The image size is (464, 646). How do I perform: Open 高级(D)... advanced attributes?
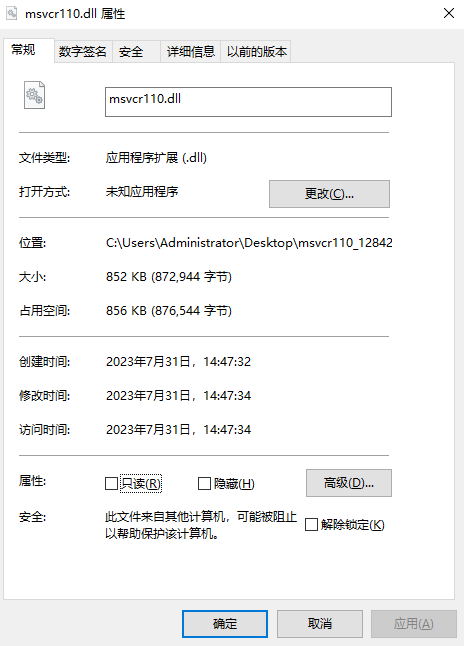pyautogui.click(x=349, y=483)
